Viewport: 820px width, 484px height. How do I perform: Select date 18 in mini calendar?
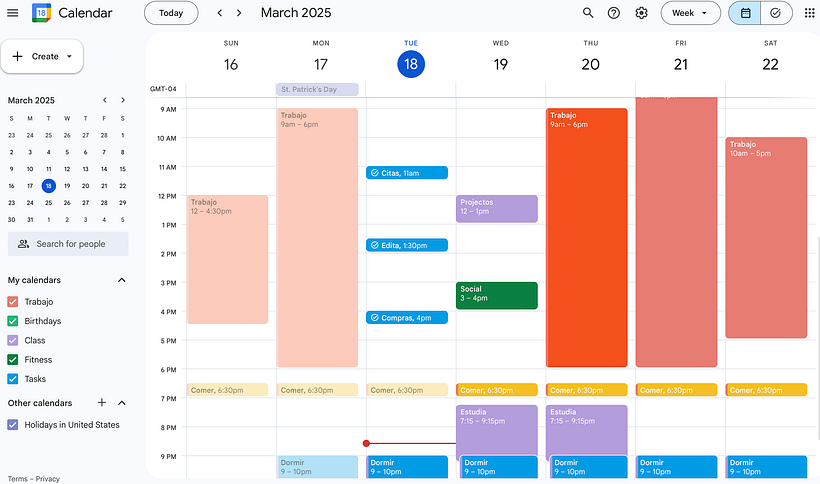point(49,186)
